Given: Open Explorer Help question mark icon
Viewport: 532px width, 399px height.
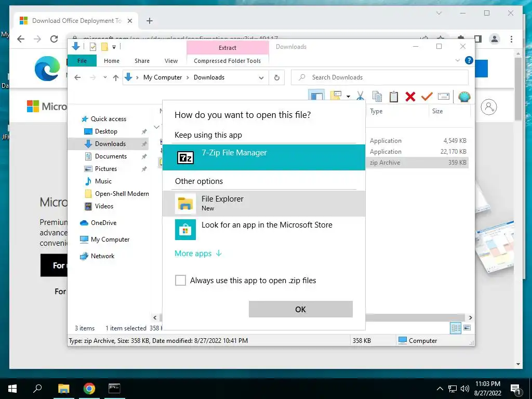Looking at the screenshot, I should [469, 60].
